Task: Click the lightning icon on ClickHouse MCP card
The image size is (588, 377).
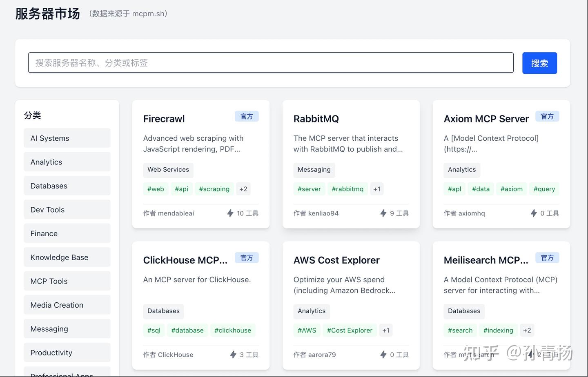Action: (x=233, y=355)
